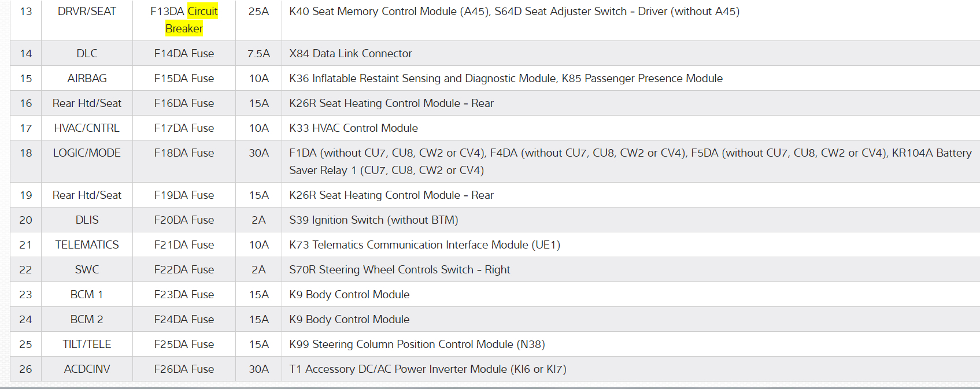Click the F18DA Fuse cell

[184, 153]
